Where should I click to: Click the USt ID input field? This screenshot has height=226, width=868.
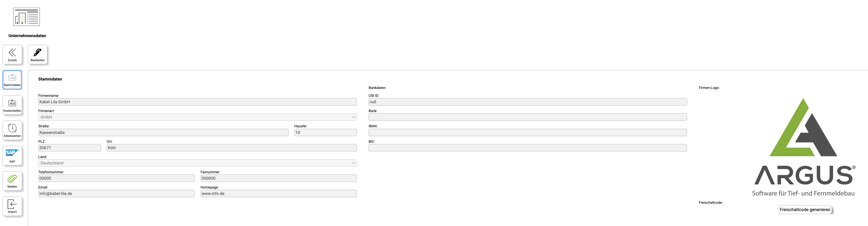coord(527,102)
